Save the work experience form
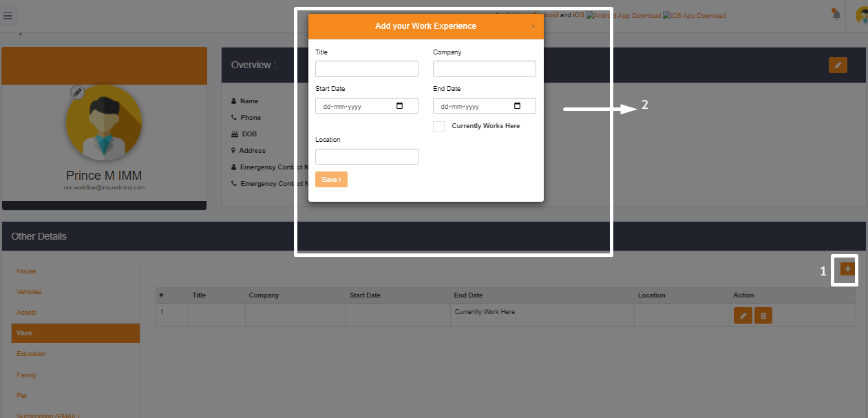 (x=331, y=179)
